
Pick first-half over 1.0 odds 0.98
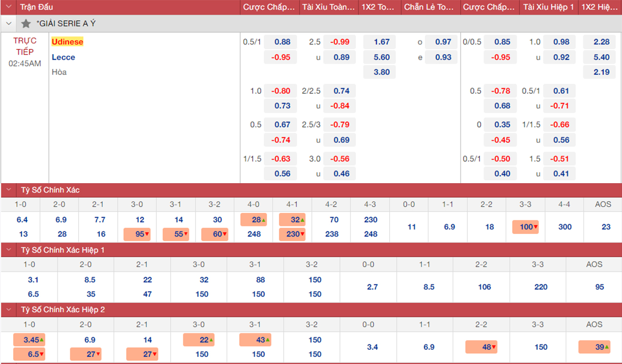559,42
